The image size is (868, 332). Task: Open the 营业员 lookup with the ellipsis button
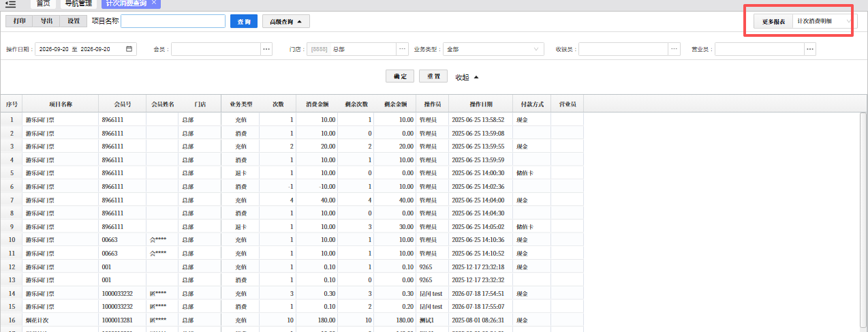pyautogui.click(x=810, y=49)
